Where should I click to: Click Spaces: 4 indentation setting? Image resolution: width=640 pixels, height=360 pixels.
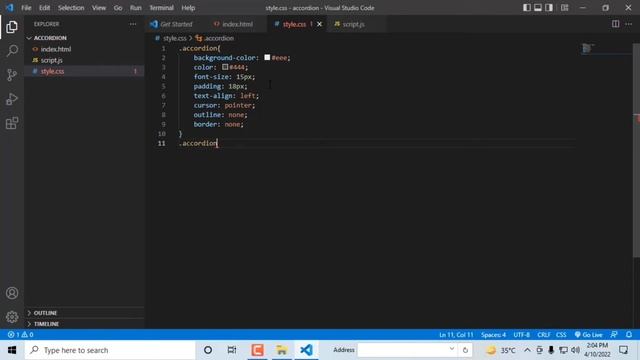pos(493,335)
